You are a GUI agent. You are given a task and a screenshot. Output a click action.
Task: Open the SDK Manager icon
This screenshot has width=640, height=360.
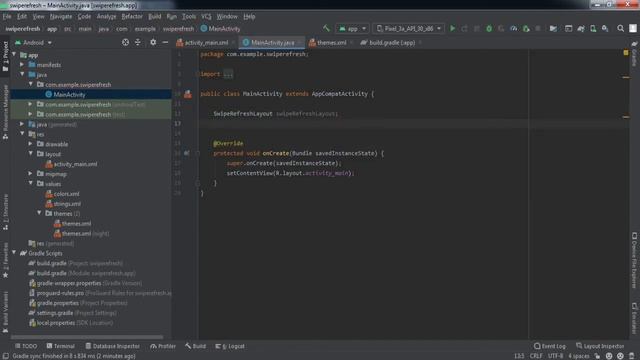(605, 29)
